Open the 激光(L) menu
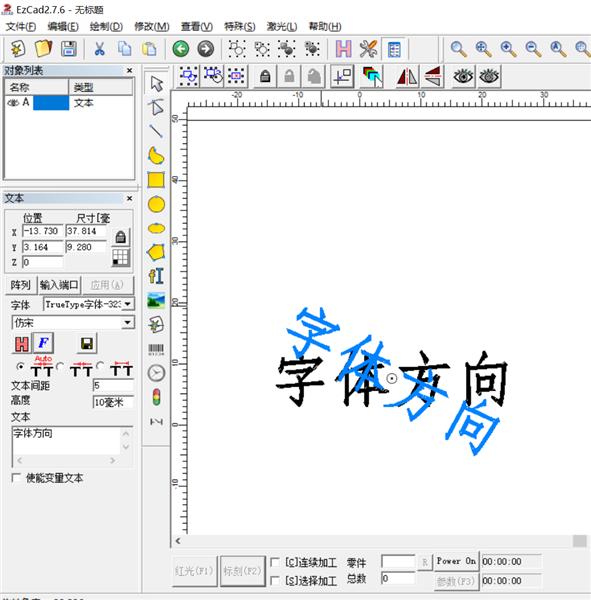The height and width of the screenshot is (600, 591). [282, 27]
